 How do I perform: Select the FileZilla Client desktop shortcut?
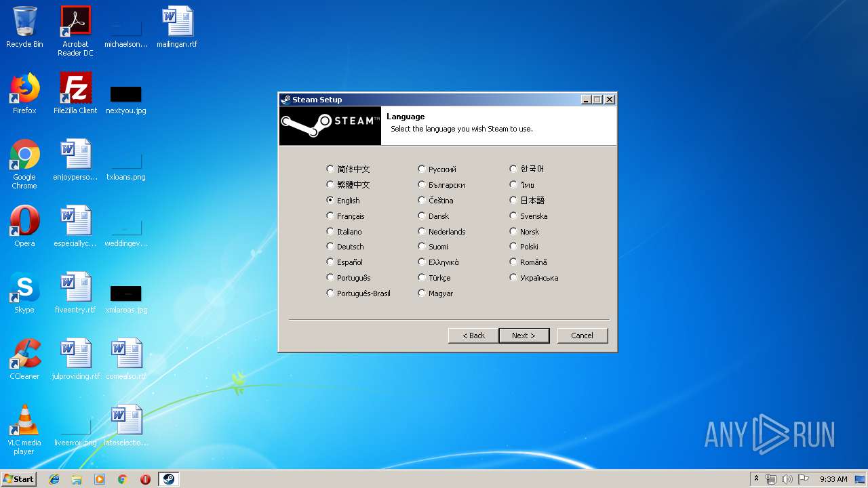point(75,94)
